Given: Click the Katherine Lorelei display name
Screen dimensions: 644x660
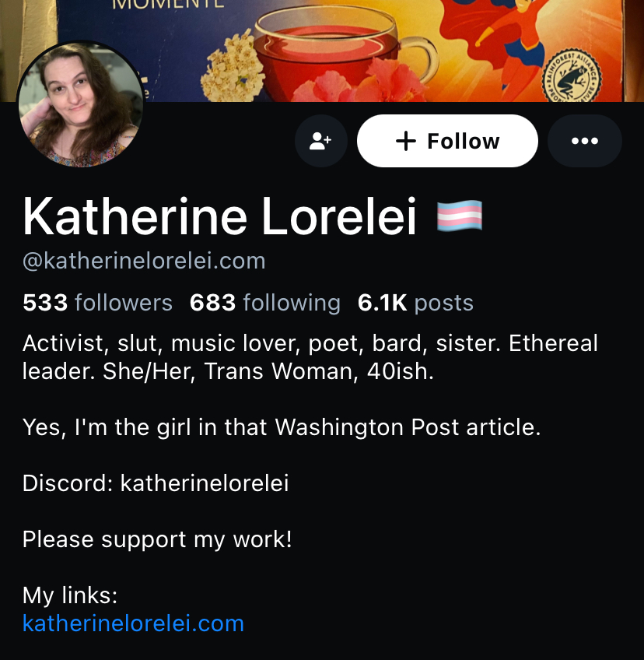Looking at the screenshot, I should click(219, 216).
